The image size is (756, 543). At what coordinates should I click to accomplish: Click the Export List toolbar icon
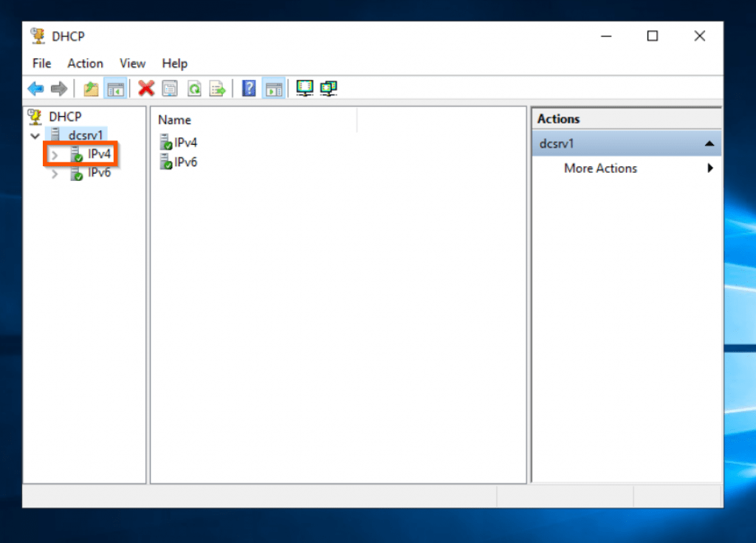(217, 88)
